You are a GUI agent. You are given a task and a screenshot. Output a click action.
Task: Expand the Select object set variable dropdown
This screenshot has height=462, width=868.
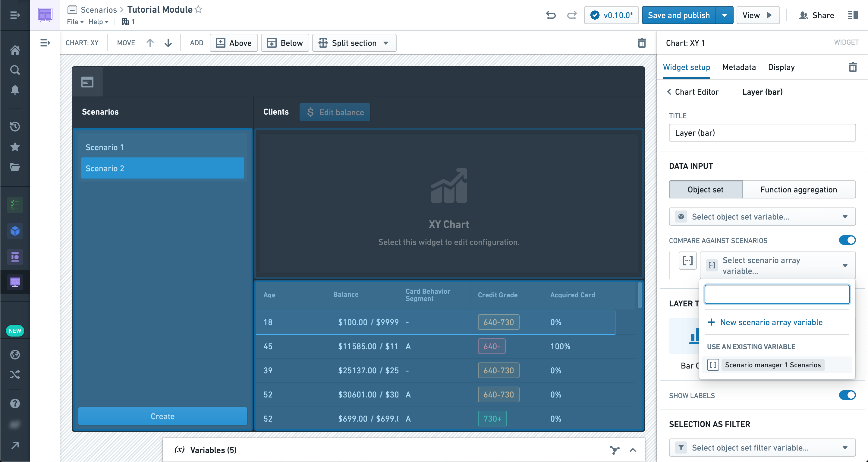pos(762,217)
